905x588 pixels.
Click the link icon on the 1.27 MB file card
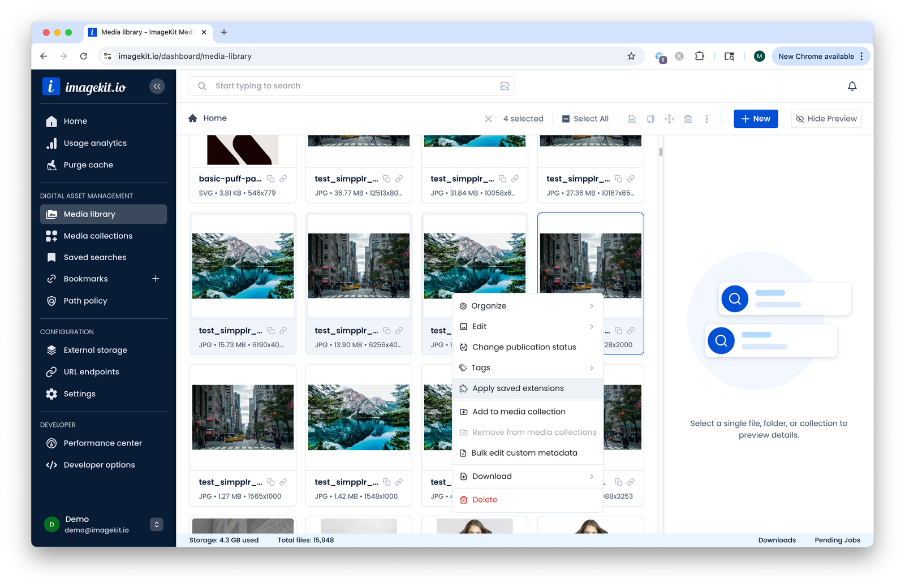pos(283,482)
